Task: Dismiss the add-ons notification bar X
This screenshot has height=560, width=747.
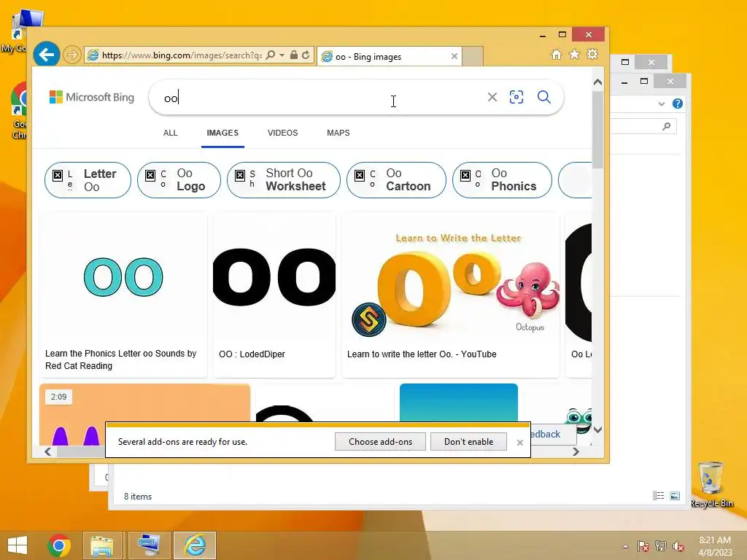Action: pyautogui.click(x=519, y=443)
